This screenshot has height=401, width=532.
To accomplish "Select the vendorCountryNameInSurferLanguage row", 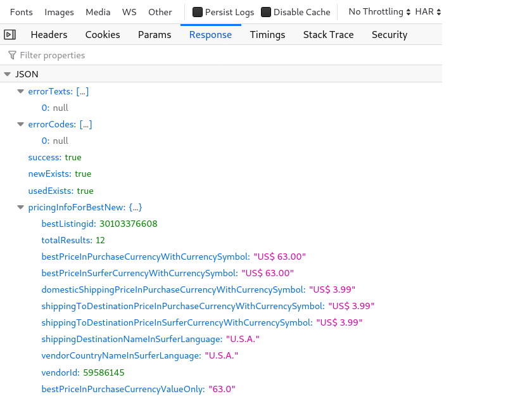I will pyautogui.click(x=221, y=356).
